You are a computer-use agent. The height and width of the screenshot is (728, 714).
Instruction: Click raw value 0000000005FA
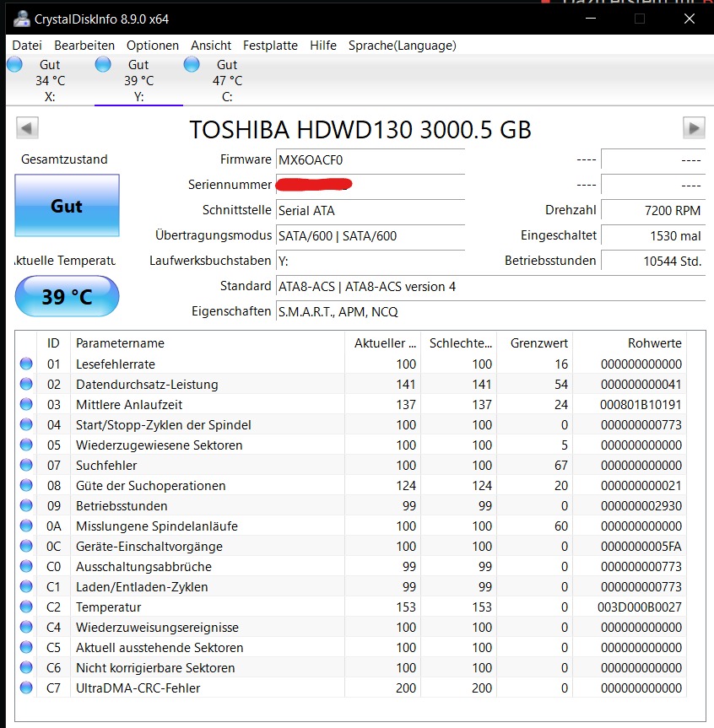coord(641,546)
